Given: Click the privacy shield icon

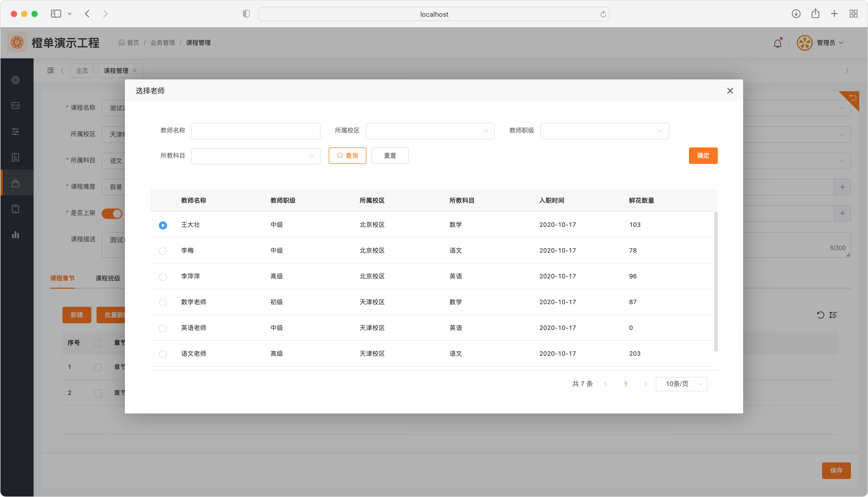Looking at the screenshot, I should coord(246,14).
